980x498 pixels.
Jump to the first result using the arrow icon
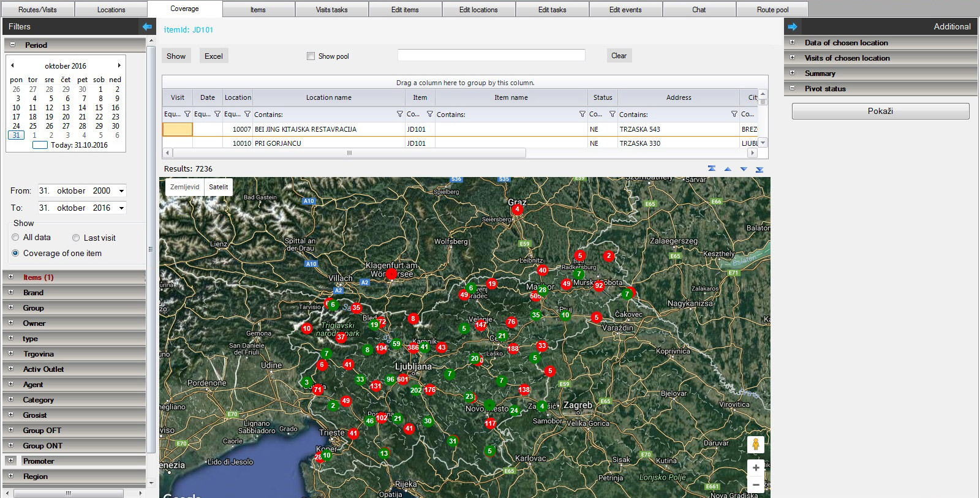[712, 169]
